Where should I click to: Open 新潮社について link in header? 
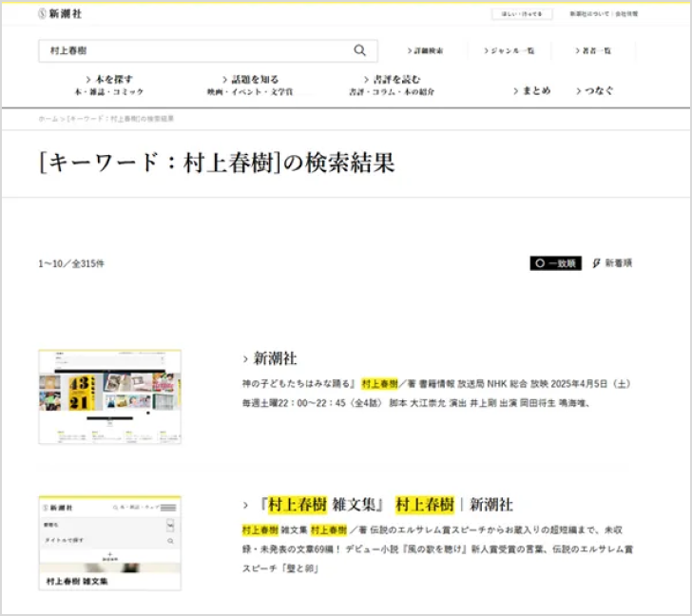[x=589, y=14]
